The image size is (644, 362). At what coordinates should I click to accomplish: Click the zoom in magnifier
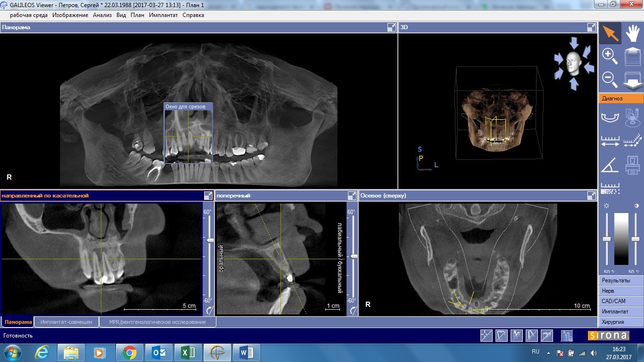tap(610, 56)
